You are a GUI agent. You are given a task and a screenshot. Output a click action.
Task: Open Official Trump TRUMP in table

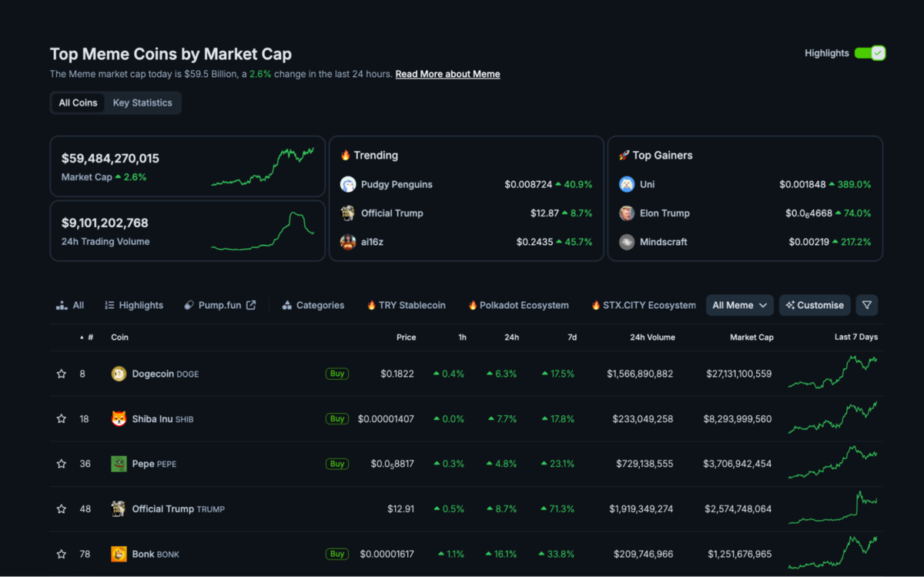[x=179, y=509]
